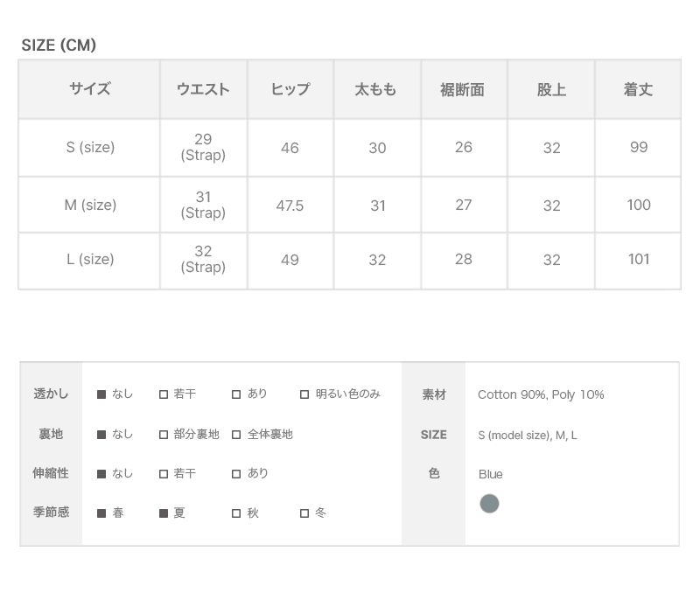Enable the 明るい色のみ checkbox
Screen dimensions: 700x600
pyautogui.click(x=304, y=394)
